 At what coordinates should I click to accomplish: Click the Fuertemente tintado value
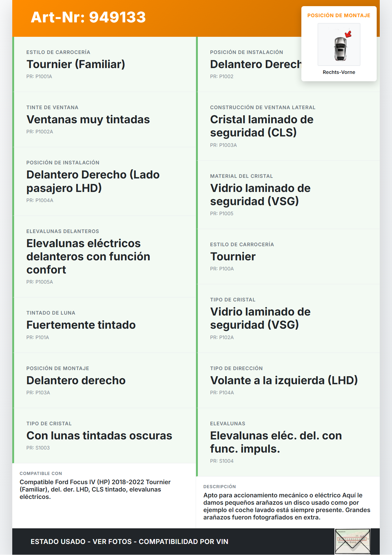(x=81, y=325)
